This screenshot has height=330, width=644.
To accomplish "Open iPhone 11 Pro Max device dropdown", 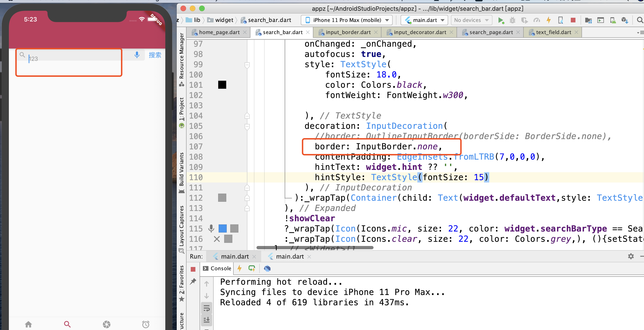I will (347, 20).
